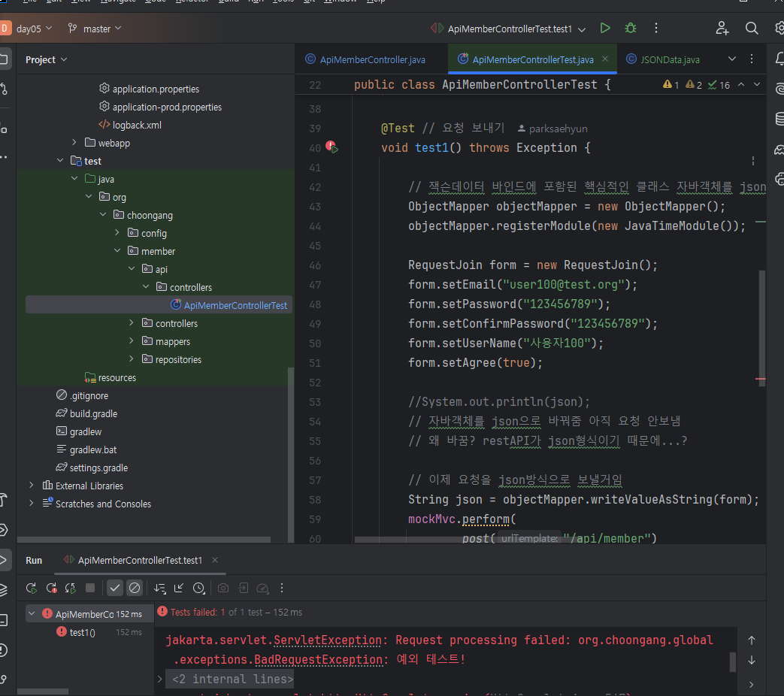Screen dimensions: 784x696
Task: Close the test1 Run tab
Action: coord(215,560)
